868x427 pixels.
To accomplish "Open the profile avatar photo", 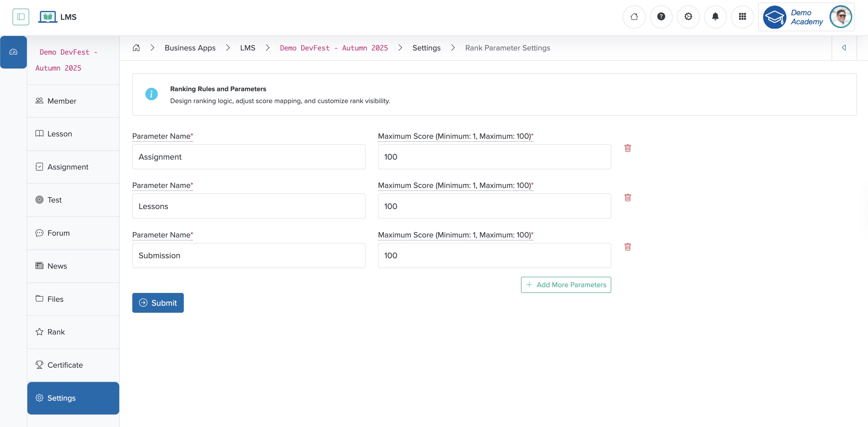I will [x=841, y=16].
